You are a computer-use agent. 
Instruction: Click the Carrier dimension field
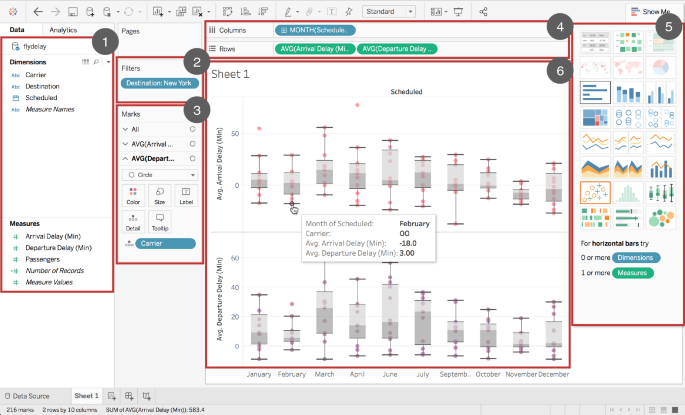35,75
